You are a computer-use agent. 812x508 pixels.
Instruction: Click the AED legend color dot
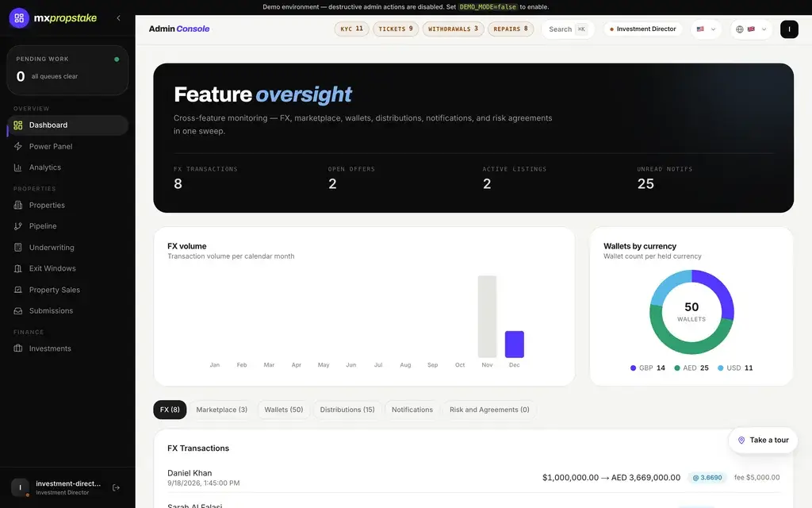(677, 368)
